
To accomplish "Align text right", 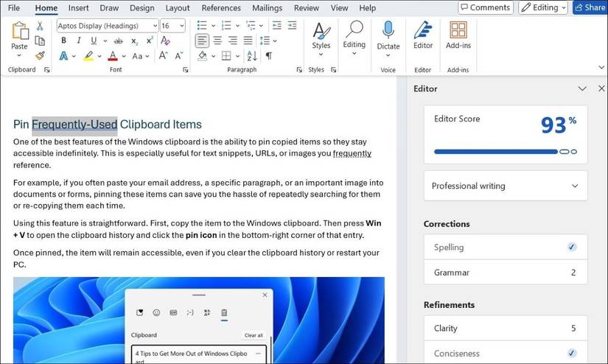I will point(233,41).
